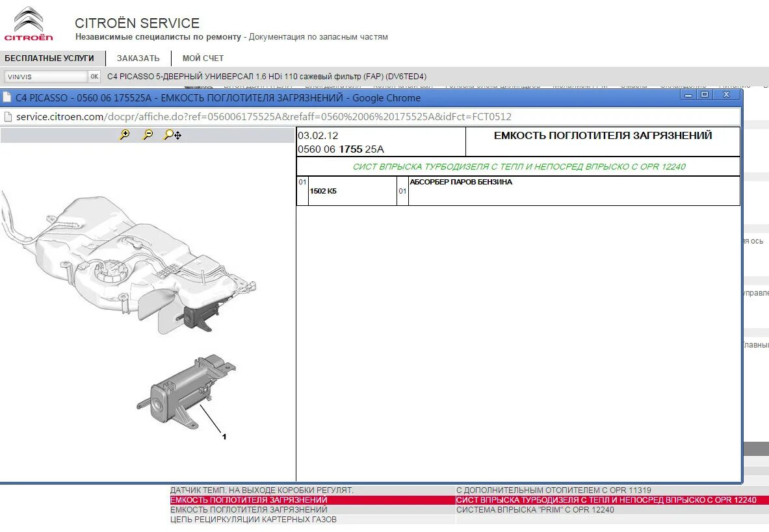Open the ЗАКАЗАТЬ tab
Image resolution: width=769 pixels, height=532 pixels.
(x=138, y=58)
